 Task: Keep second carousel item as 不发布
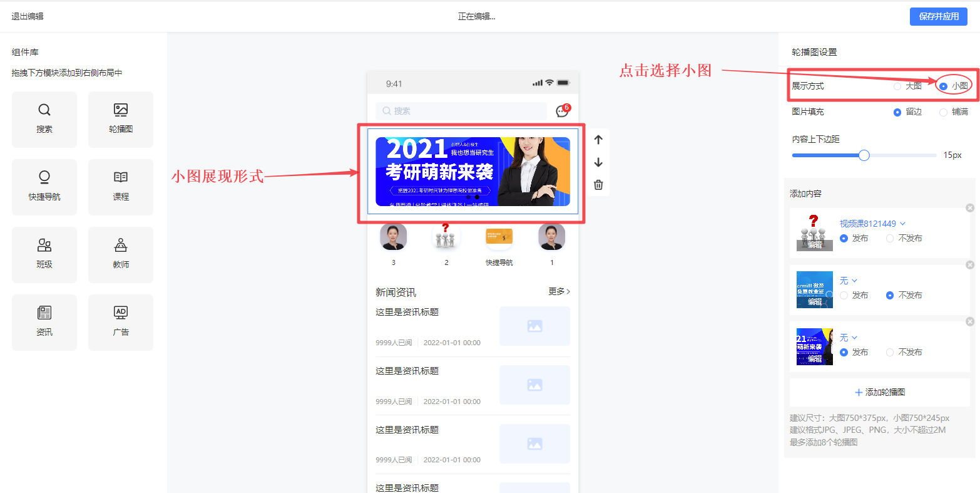pos(904,296)
